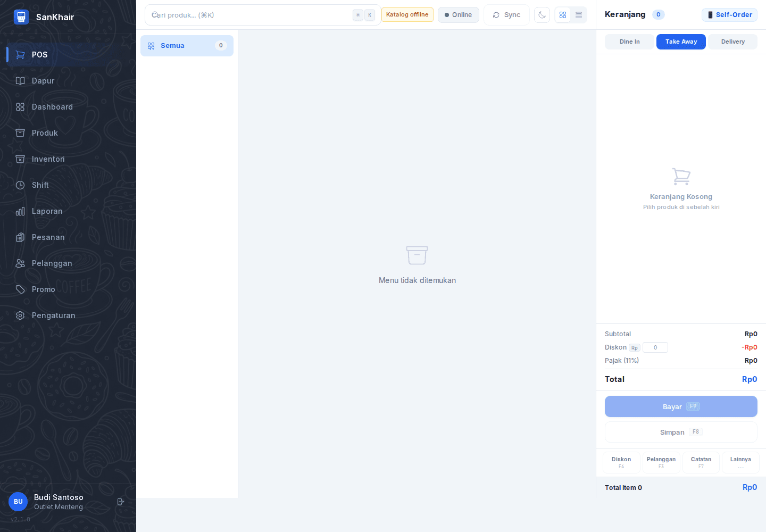Click the logout icon beside Budi Santoso
The width and height of the screenshot is (766, 532).
[x=121, y=502]
